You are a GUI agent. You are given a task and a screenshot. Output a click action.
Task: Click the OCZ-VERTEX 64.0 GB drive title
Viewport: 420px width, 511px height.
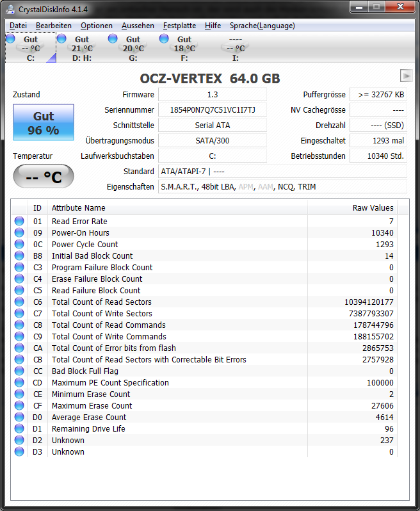(x=210, y=79)
